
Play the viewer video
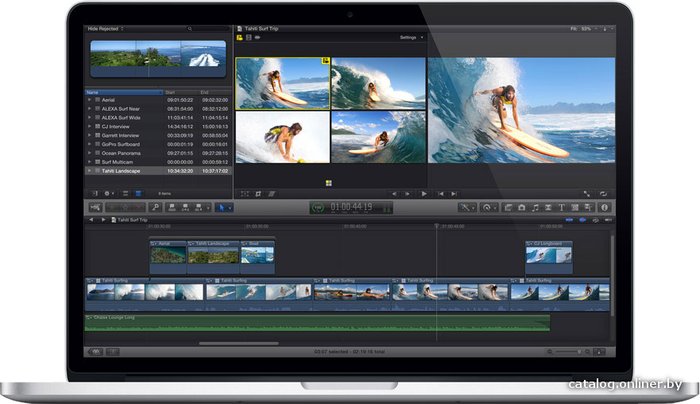click(424, 194)
